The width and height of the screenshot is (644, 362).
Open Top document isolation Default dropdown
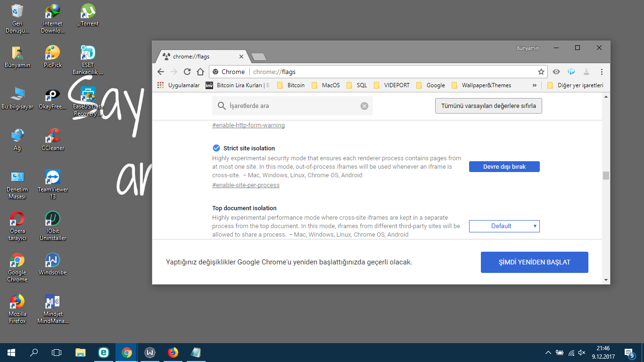click(504, 226)
